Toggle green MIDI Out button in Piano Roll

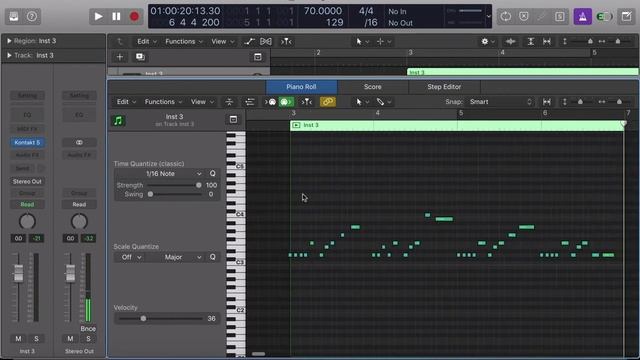286,102
